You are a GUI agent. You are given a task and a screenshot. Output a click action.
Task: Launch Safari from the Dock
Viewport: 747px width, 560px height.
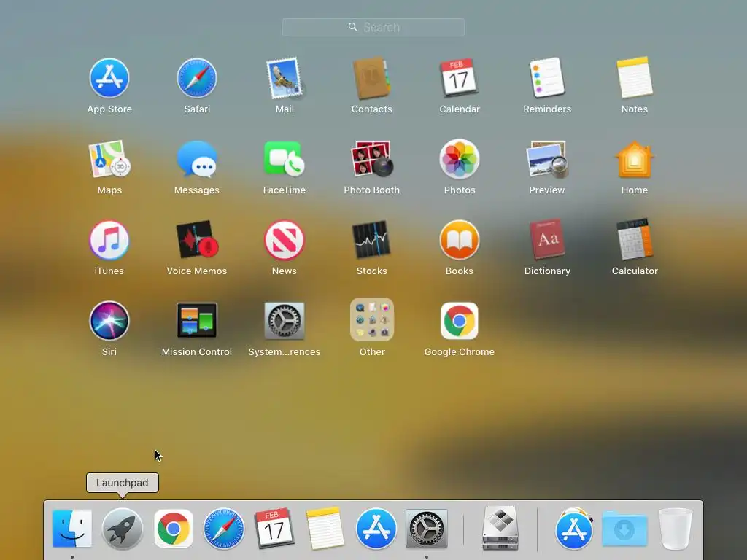[223, 529]
